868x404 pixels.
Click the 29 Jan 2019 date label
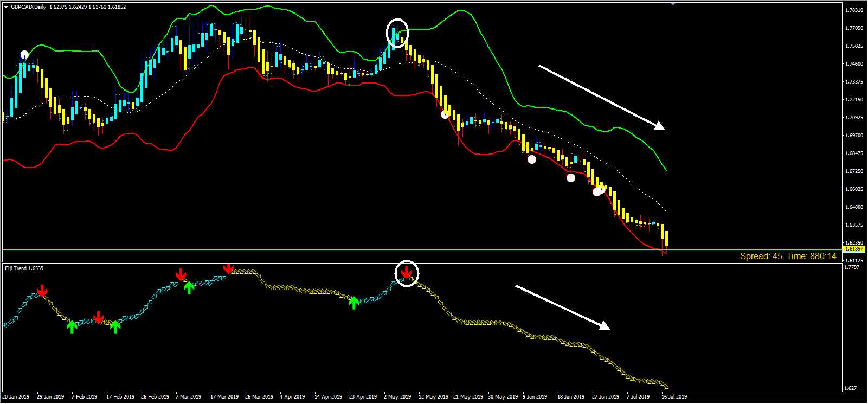[51, 397]
